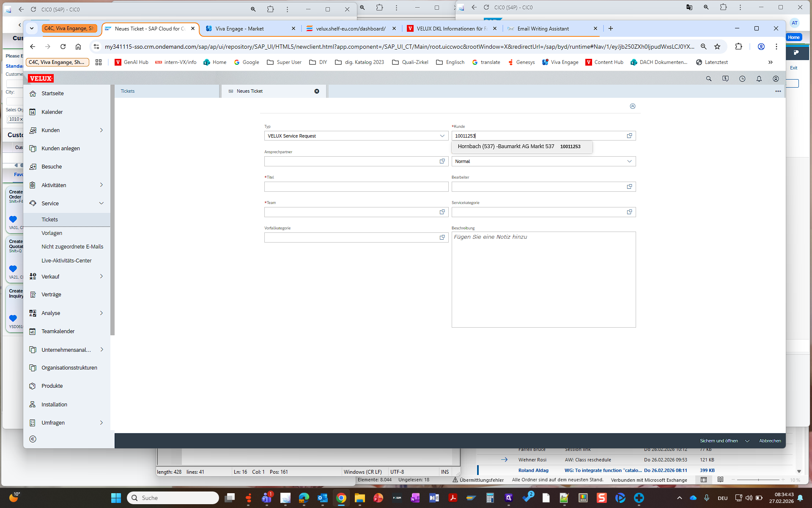812x508 pixels.
Task: Click the Abbrechen button
Action: click(770, 441)
